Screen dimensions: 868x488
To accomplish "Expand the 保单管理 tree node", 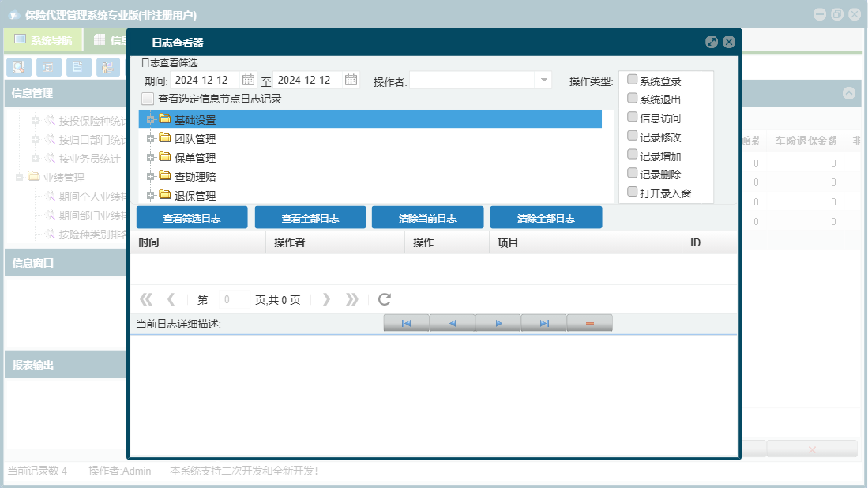I will coord(150,158).
